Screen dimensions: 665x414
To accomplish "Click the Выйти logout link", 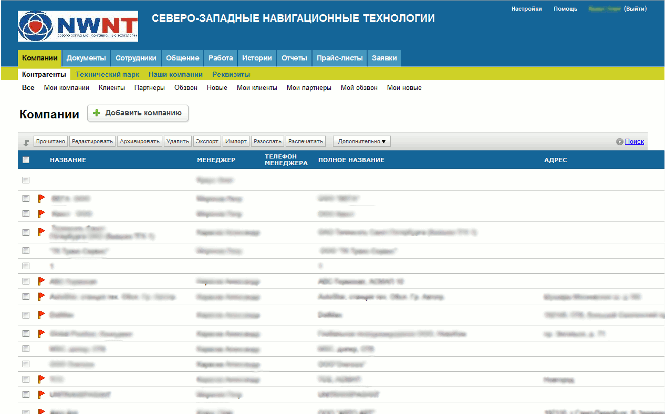I will point(635,8).
